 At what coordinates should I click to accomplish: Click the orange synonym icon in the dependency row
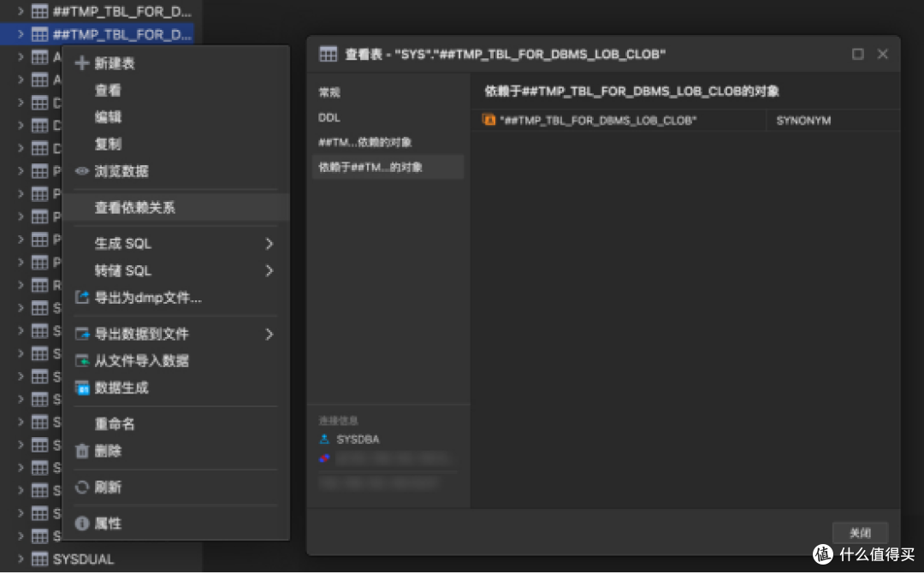489,121
